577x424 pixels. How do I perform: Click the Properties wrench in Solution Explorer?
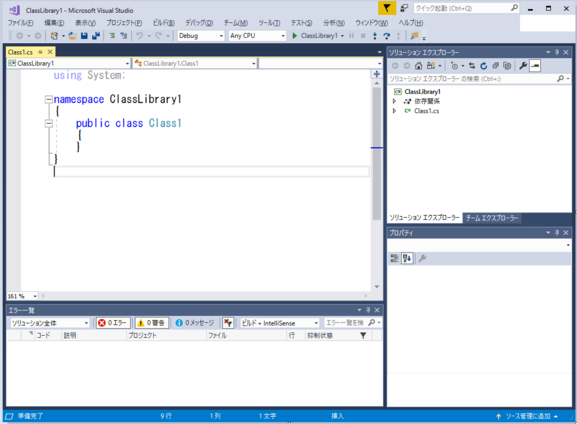[523, 66]
